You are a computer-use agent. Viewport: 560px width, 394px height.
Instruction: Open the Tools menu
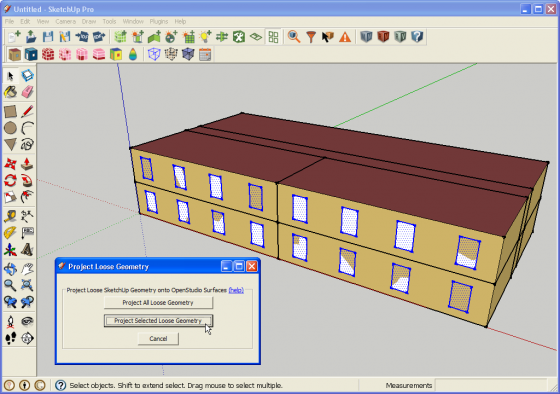point(109,21)
